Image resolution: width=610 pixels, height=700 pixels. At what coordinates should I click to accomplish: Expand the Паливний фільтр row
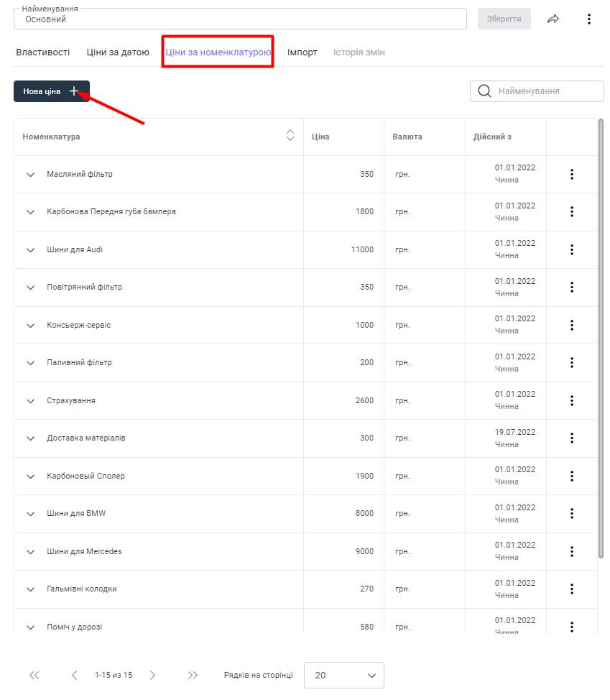click(30, 363)
